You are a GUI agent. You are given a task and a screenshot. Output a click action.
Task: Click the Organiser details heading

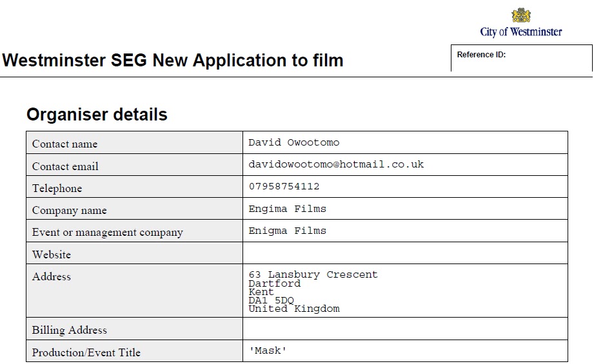coord(97,115)
